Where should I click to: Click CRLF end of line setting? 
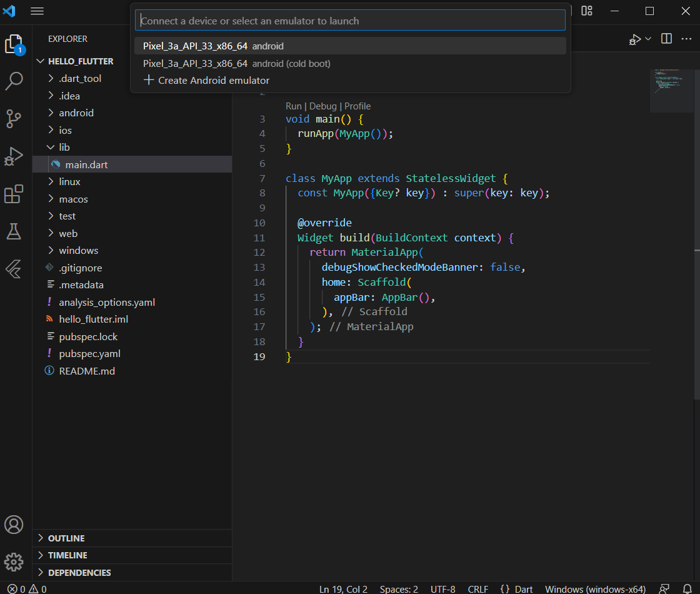[x=477, y=588]
